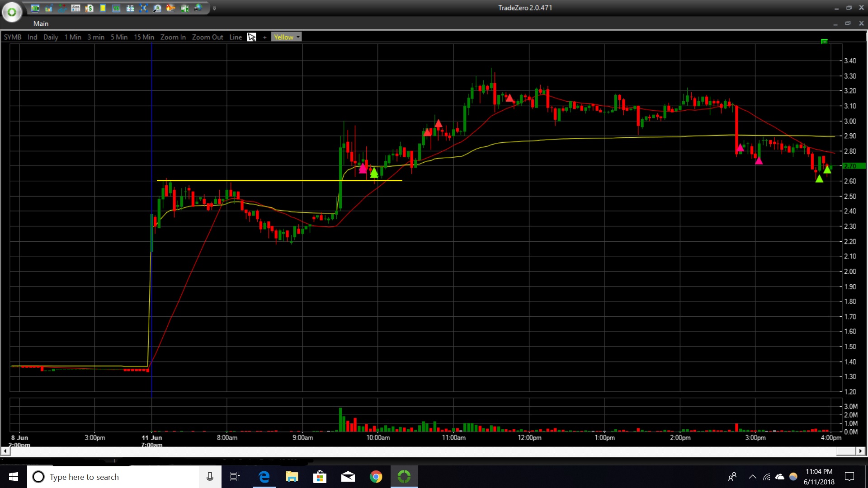Expand the quick access toolbar customize arrow
Screen dimensions: 868x488
tap(214, 8)
